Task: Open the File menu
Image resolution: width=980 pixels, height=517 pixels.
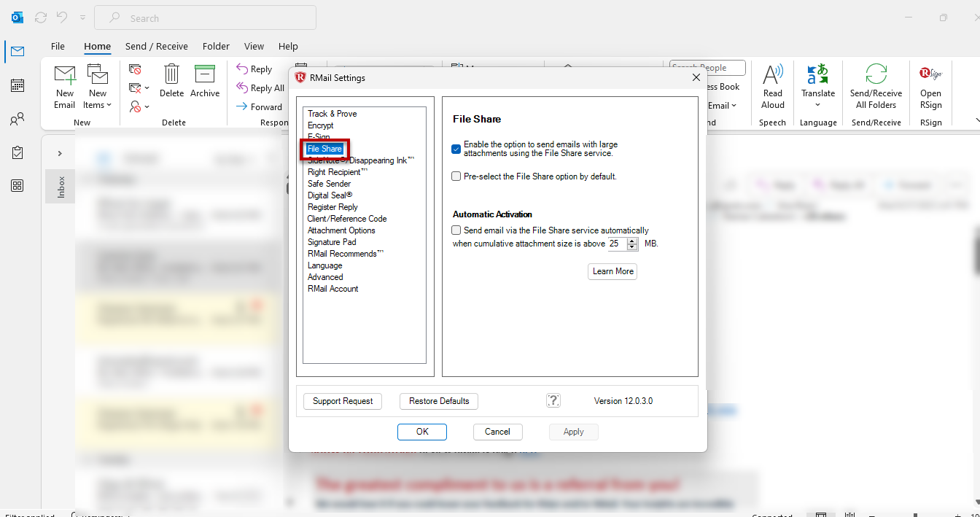Action: tap(58, 46)
